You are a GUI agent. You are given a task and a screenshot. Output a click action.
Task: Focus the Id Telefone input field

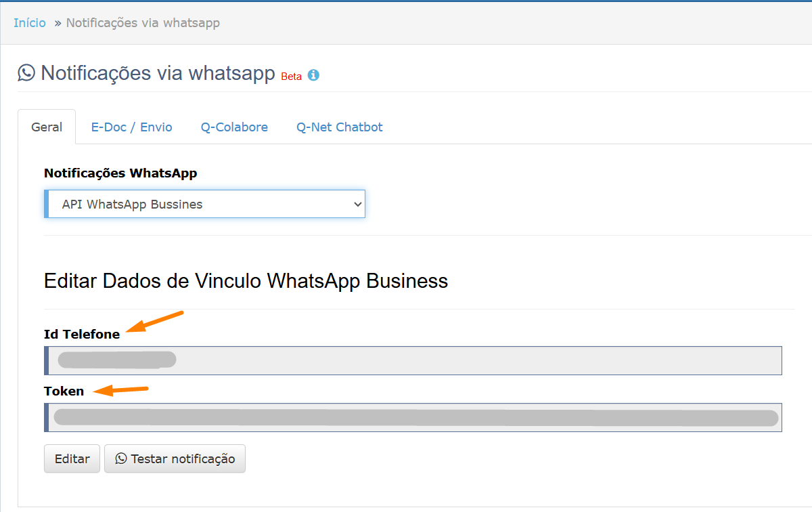coord(413,360)
